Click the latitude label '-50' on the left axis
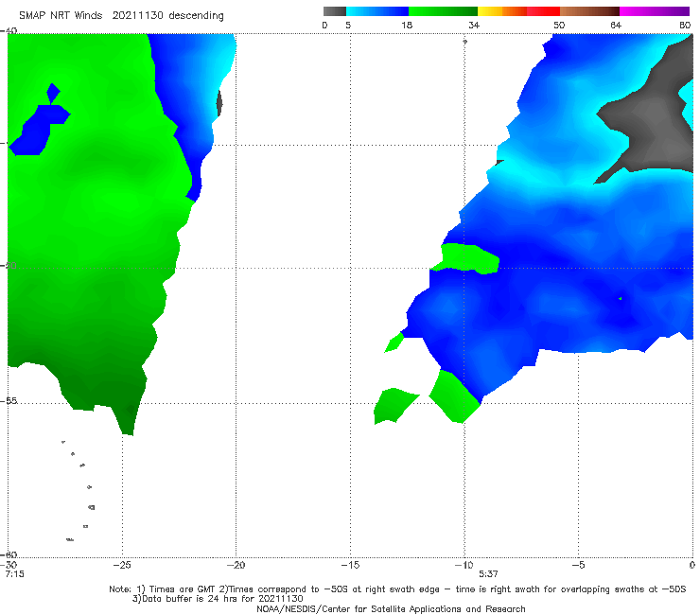The height and width of the screenshot is (615, 700). pos(9,265)
